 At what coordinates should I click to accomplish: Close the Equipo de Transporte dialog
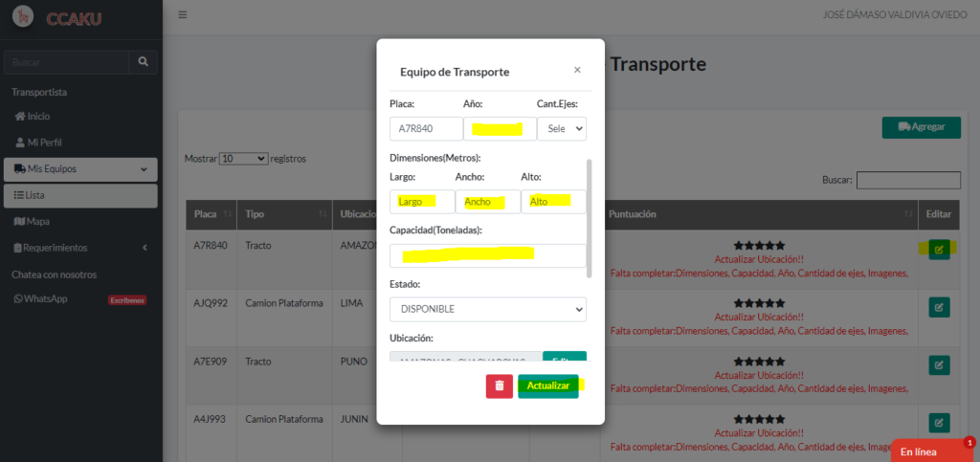coord(576,70)
